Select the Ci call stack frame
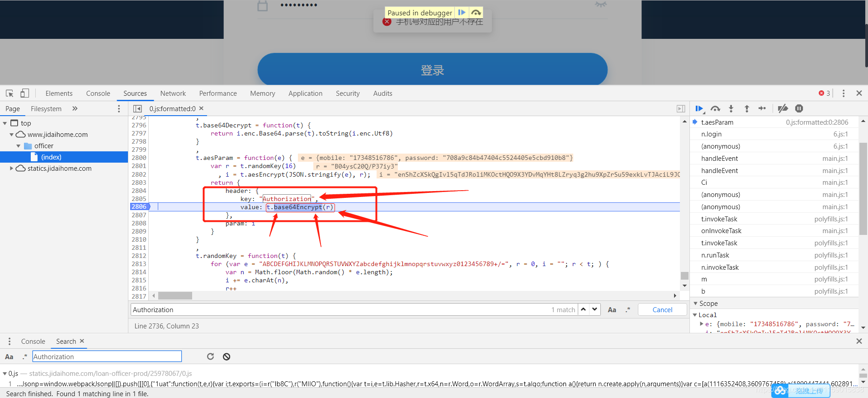 click(774, 183)
